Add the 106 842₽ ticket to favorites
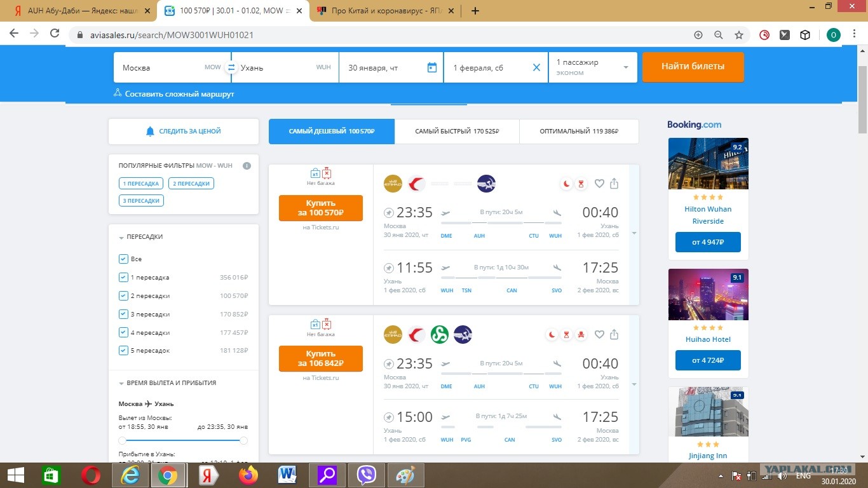The image size is (868, 488). pyautogui.click(x=599, y=335)
